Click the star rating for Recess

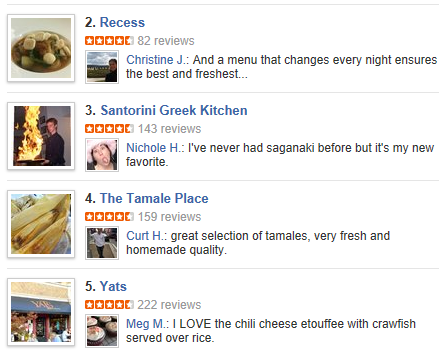coord(109,41)
